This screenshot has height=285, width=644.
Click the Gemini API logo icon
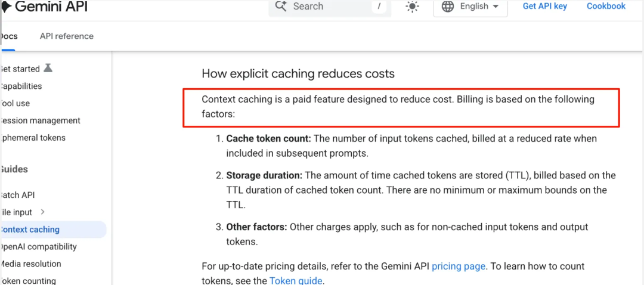pos(5,7)
